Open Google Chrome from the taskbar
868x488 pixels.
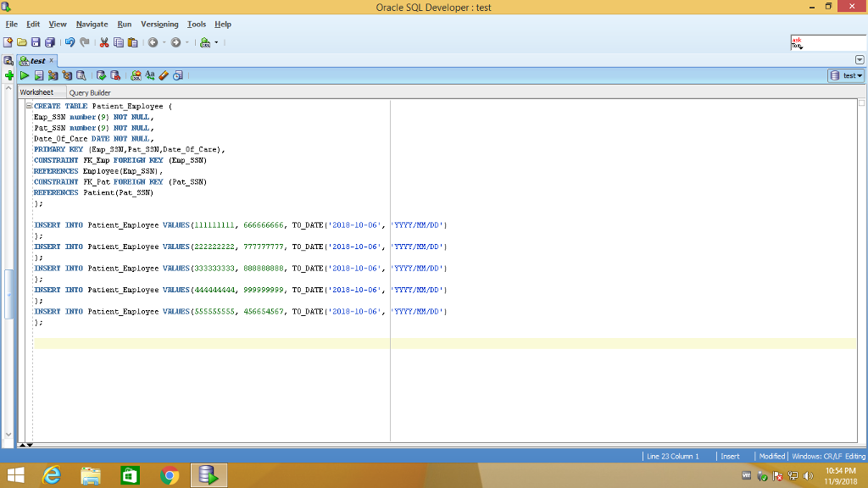pos(170,475)
